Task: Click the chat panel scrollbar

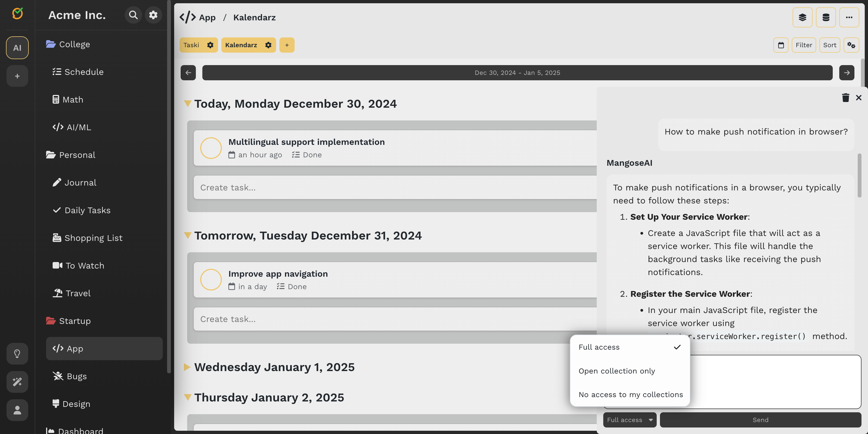Action: click(x=859, y=175)
